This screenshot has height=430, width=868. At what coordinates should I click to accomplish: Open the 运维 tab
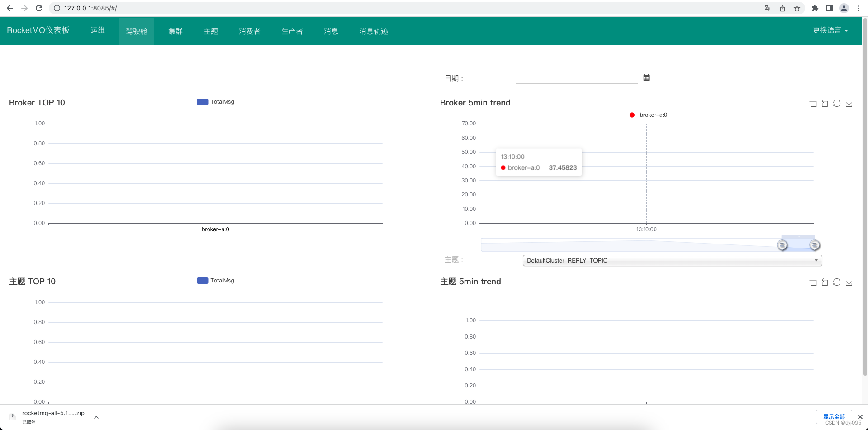pos(98,30)
